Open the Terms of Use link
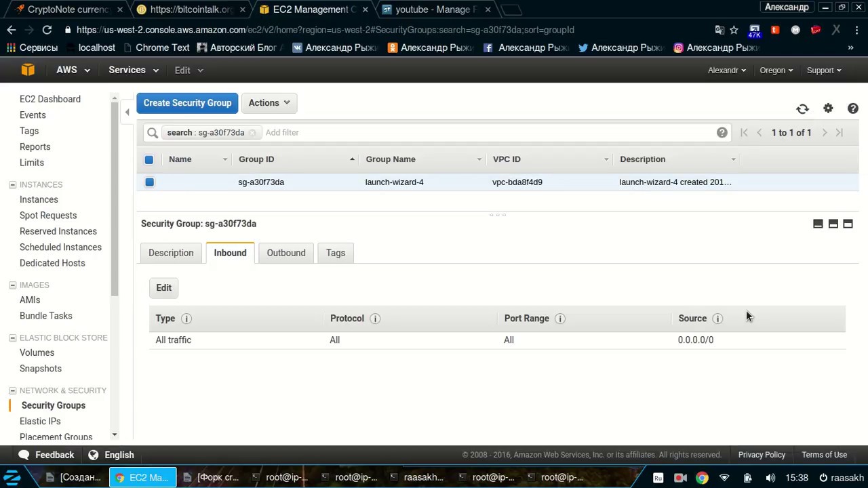This screenshot has height=488, width=868. (x=824, y=455)
